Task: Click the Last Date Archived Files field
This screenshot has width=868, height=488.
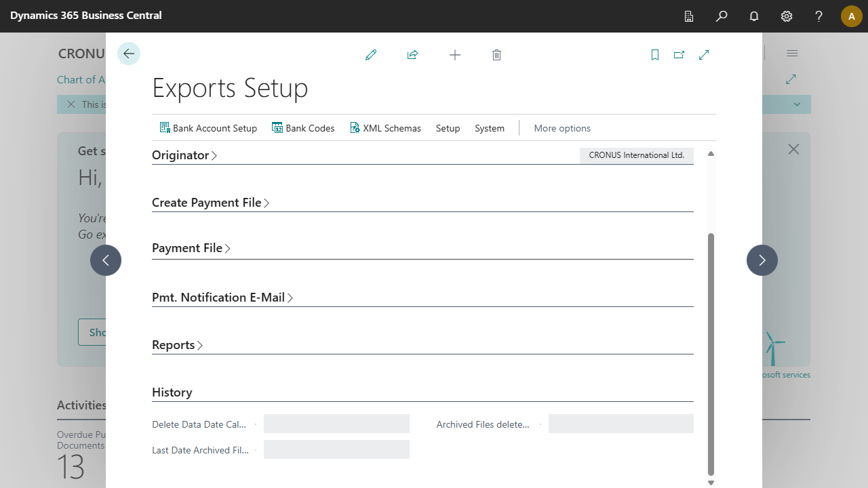Action: tap(336, 450)
